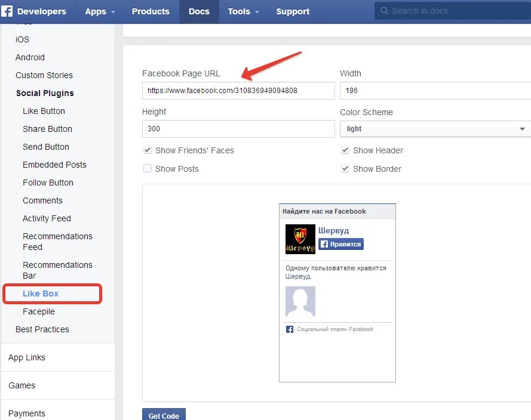The height and width of the screenshot is (420, 531).
Task: Open the Docs tab
Action: pyautogui.click(x=199, y=11)
